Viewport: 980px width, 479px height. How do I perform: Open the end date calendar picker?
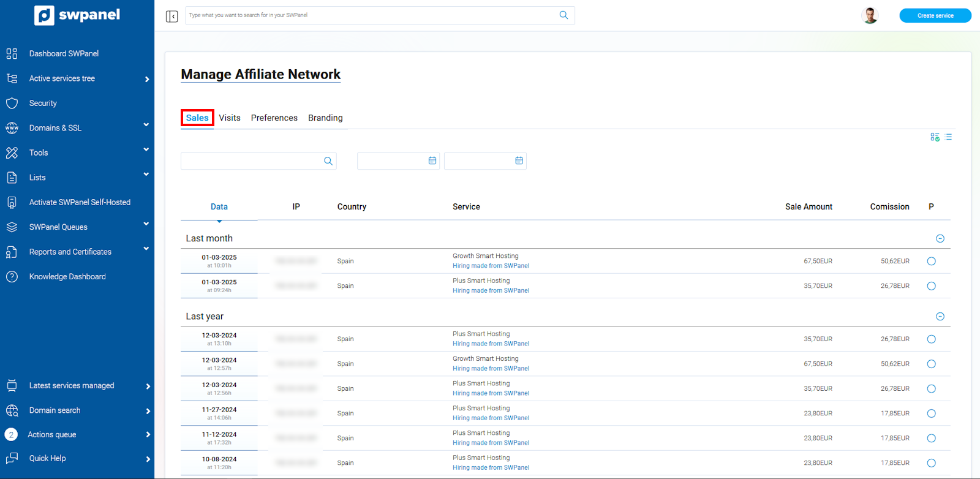point(519,160)
